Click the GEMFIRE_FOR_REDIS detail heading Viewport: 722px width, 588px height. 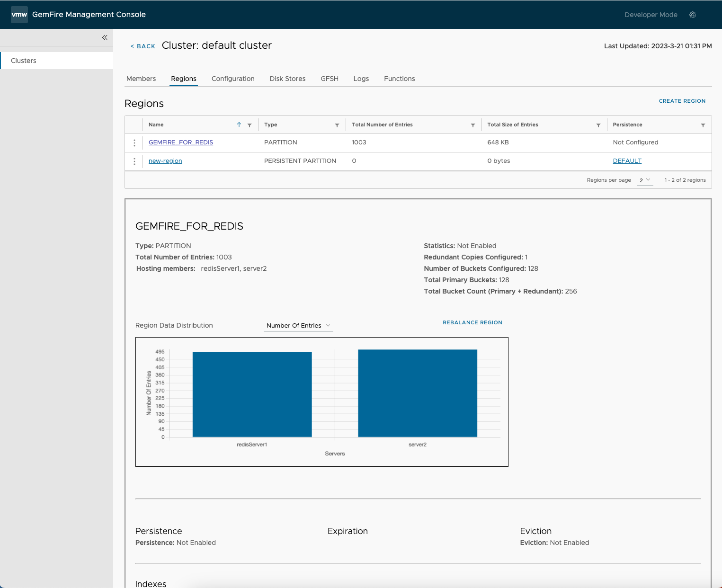189,226
